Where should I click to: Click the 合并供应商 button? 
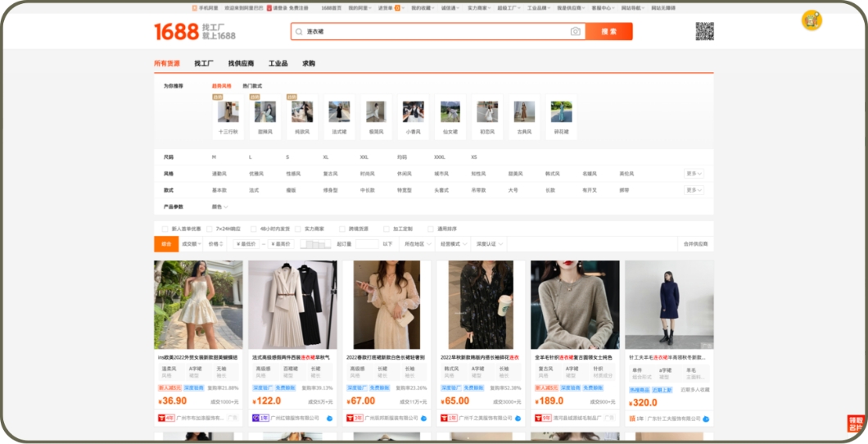pyautogui.click(x=695, y=243)
